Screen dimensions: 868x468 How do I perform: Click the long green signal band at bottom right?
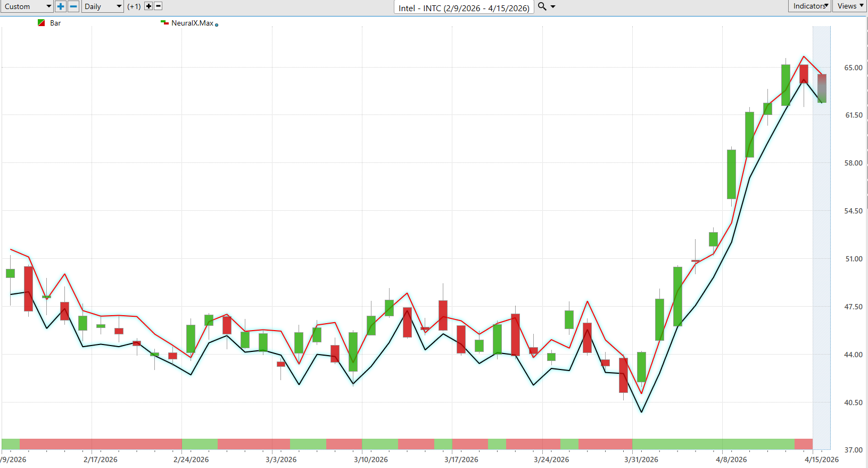(713, 444)
